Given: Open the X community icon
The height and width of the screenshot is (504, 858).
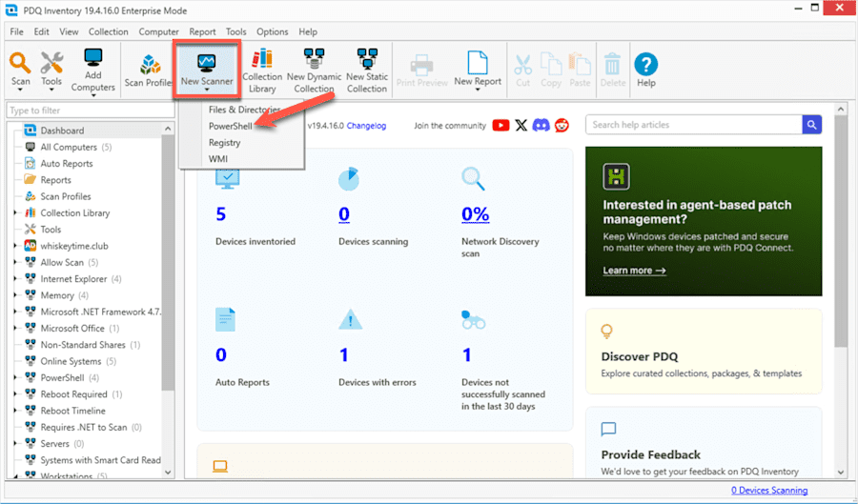Looking at the screenshot, I should (521, 125).
